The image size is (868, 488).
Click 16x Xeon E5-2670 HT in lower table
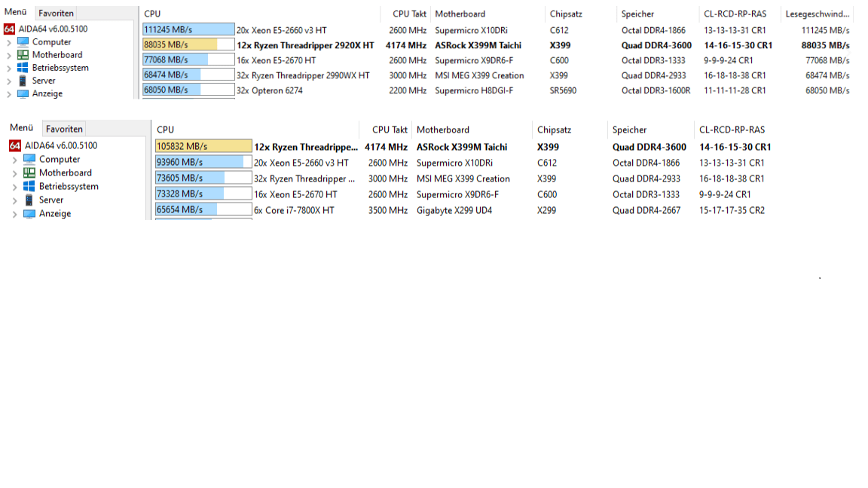(x=295, y=194)
